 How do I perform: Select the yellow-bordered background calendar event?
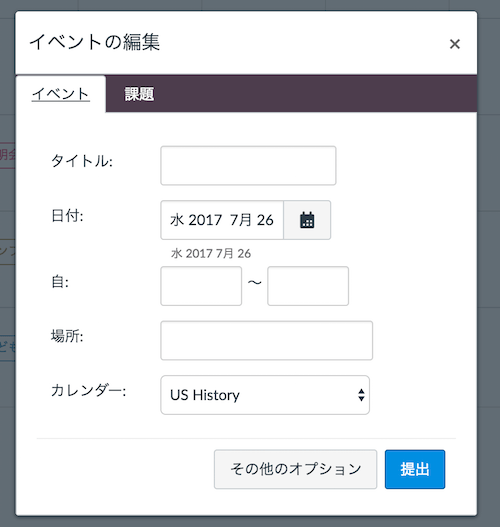click(x=7, y=251)
